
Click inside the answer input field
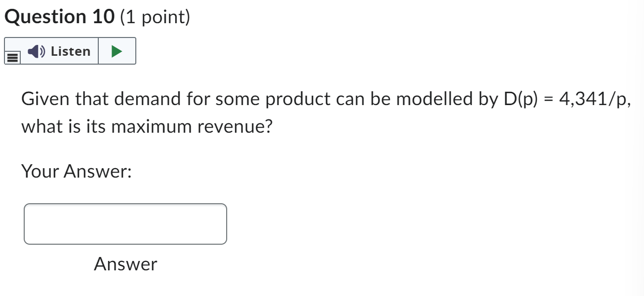(125, 224)
